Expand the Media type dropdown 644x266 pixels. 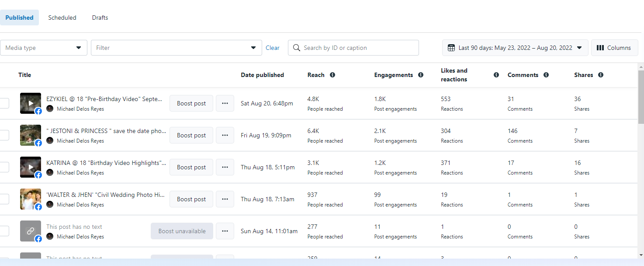(44, 48)
